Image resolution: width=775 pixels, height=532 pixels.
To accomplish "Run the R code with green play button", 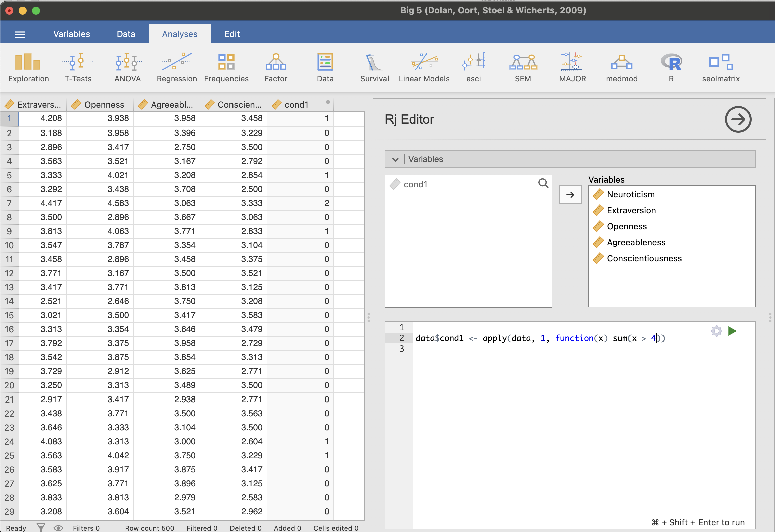I will (732, 331).
